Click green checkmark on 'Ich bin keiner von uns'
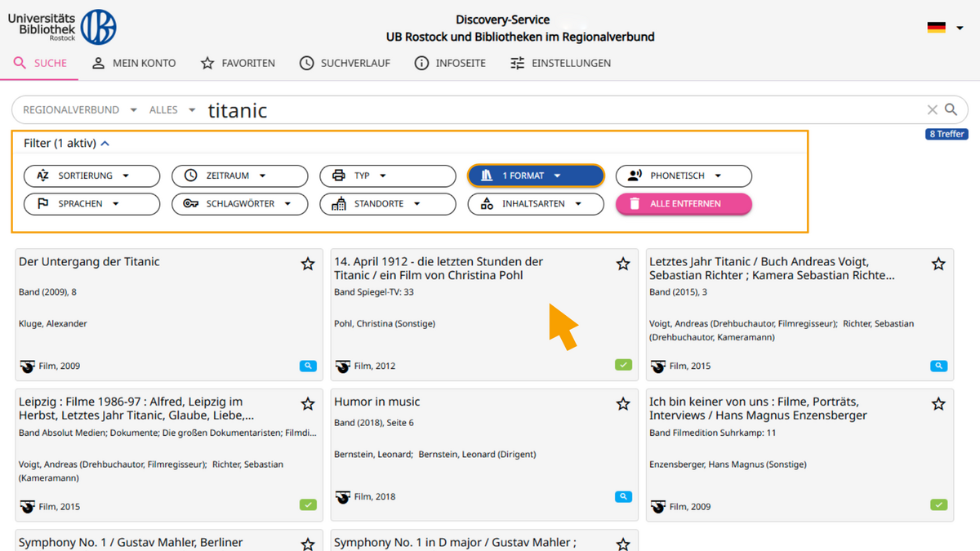The height and width of the screenshot is (551, 980). click(938, 505)
